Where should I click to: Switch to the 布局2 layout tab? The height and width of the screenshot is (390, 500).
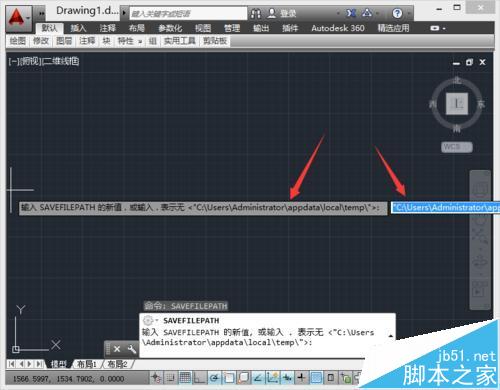(x=117, y=364)
